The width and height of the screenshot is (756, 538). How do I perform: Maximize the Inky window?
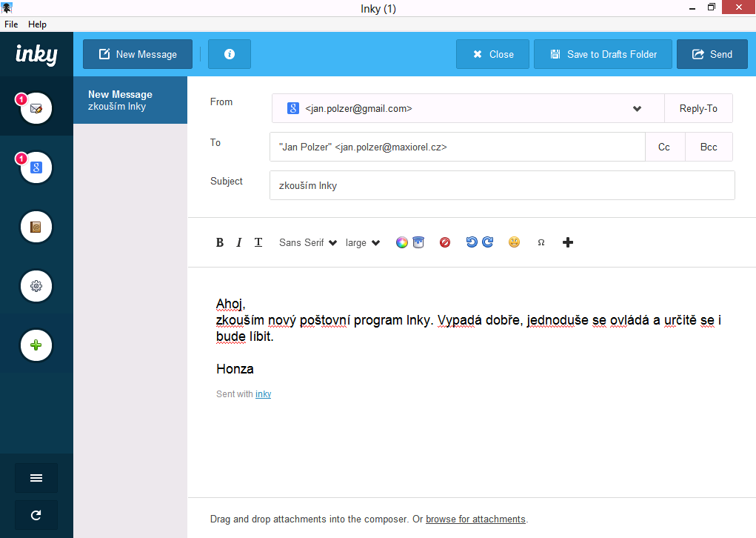(711, 7)
